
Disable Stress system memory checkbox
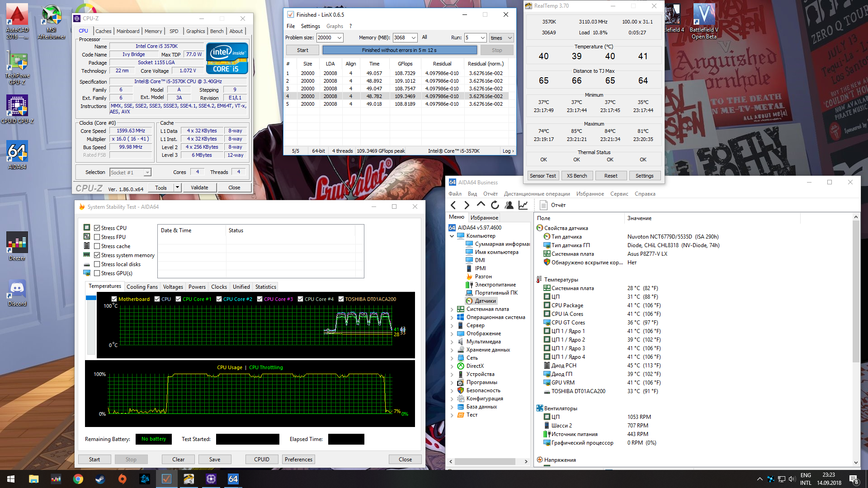[97, 255]
